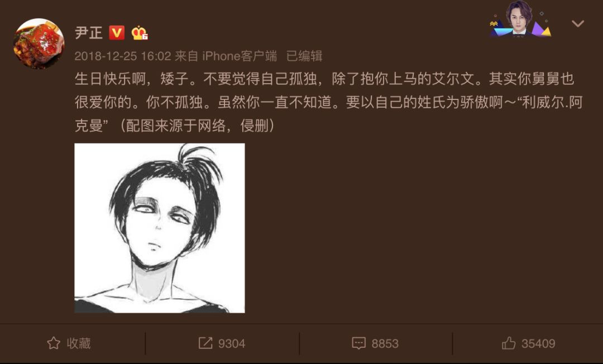Click the comment speech bubble icon
Screen dimensions: 603x364
[358, 343]
